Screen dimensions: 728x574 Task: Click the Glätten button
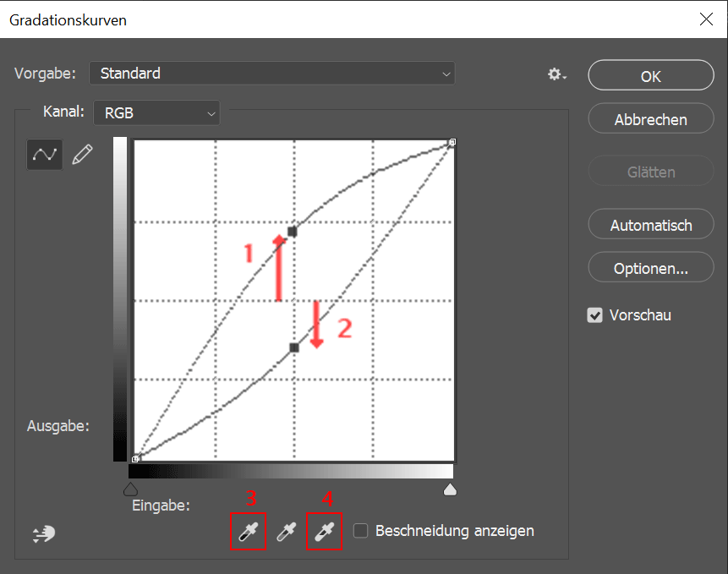click(x=651, y=172)
